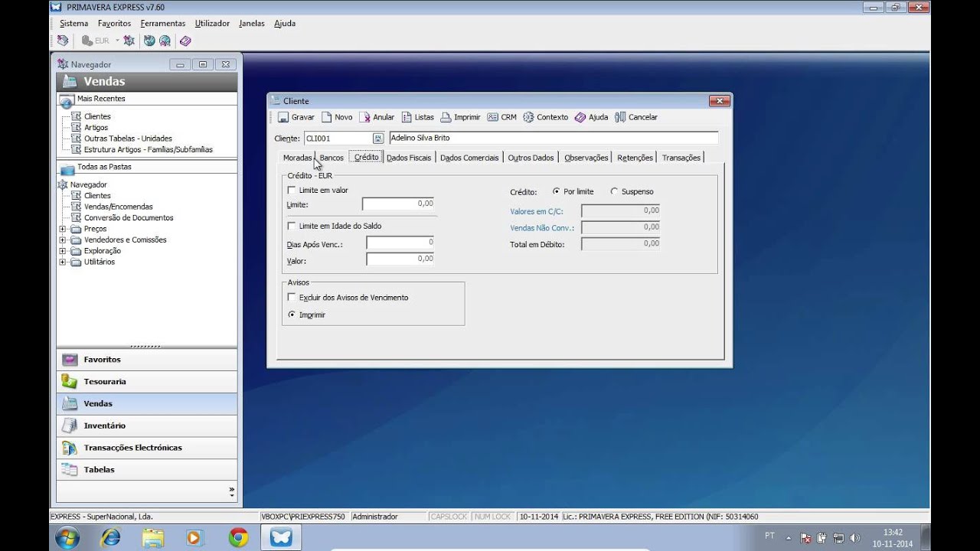The width and height of the screenshot is (980, 551).
Task: Switch to the Observações tab
Action: pos(586,158)
